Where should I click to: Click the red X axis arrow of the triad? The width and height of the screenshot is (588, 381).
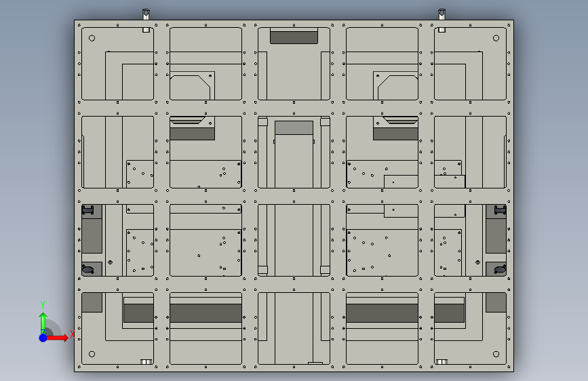click(58, 338)
